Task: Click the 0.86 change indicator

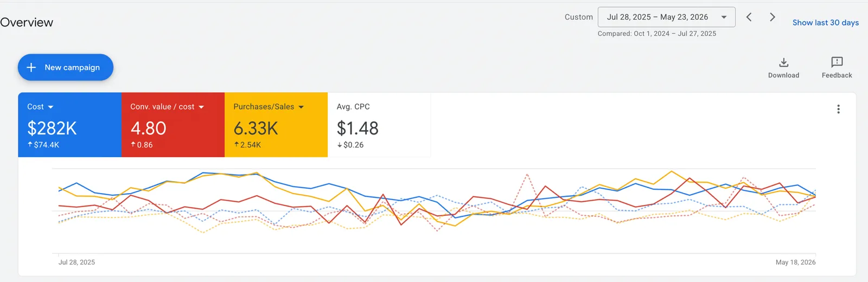Action: 142,145
